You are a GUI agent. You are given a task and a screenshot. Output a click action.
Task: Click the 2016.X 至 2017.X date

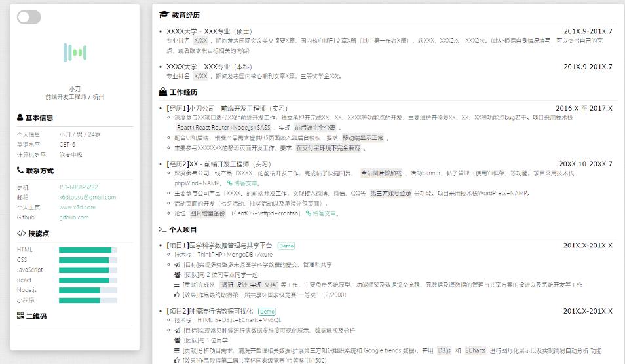(584, 108)
